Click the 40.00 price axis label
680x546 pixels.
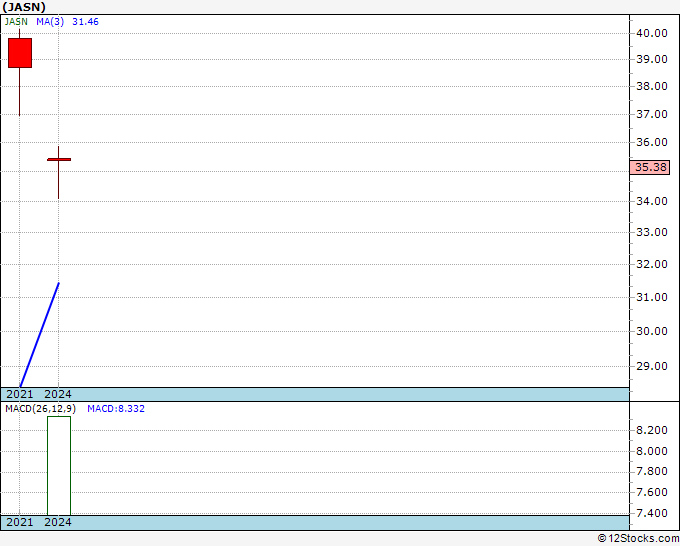(x=652, y=33)
